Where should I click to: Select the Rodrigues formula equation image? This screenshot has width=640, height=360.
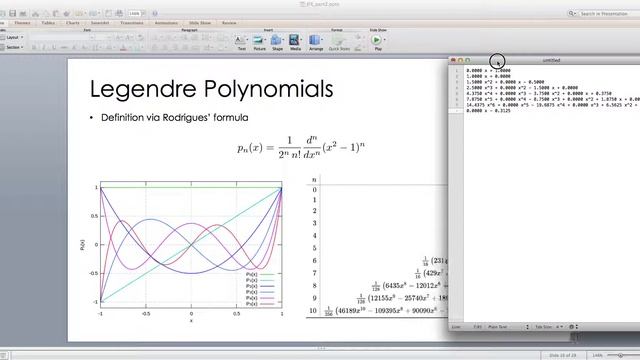pos(301,147)
